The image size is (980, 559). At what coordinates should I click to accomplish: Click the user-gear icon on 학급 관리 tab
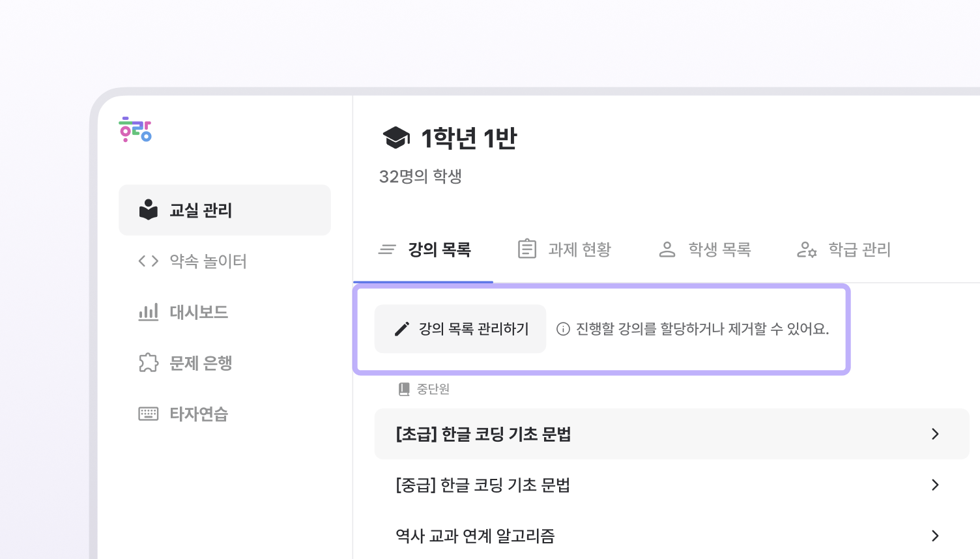(807, 250)
